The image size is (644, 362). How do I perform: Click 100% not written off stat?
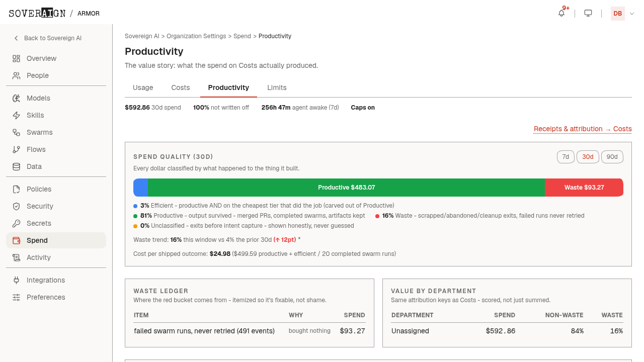click(221, 108)
